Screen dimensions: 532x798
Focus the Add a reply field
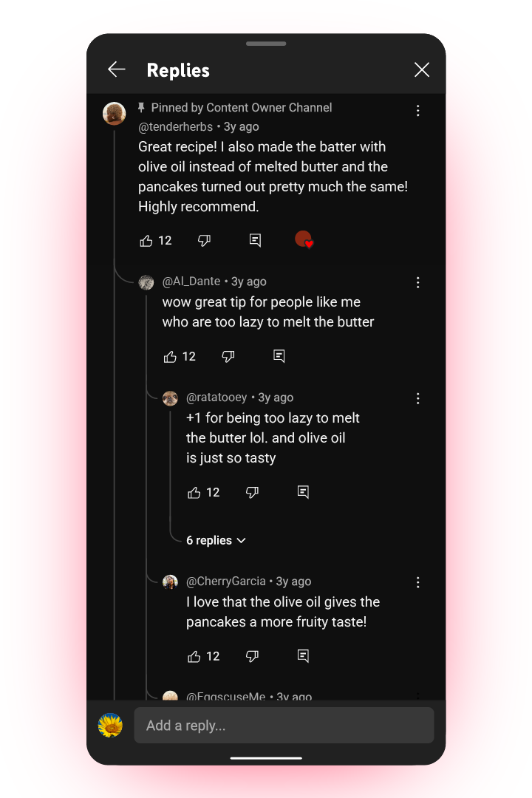pos(284,726)
